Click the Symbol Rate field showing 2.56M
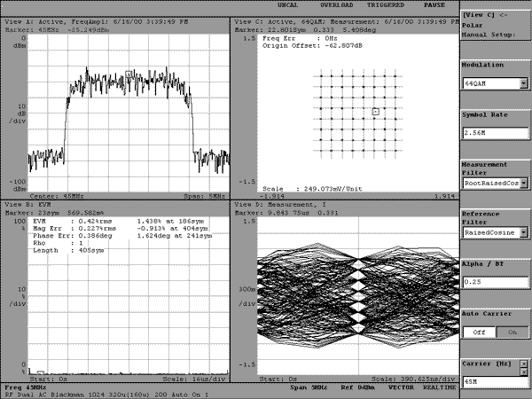Image resolution: width=532 pixels, height=399 pixels. coord(496,133)
